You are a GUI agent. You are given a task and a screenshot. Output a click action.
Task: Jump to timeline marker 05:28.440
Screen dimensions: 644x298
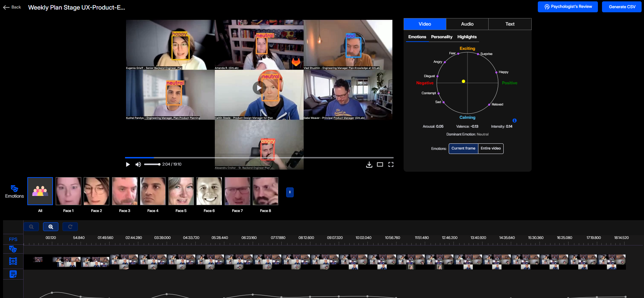pos(220,238)
